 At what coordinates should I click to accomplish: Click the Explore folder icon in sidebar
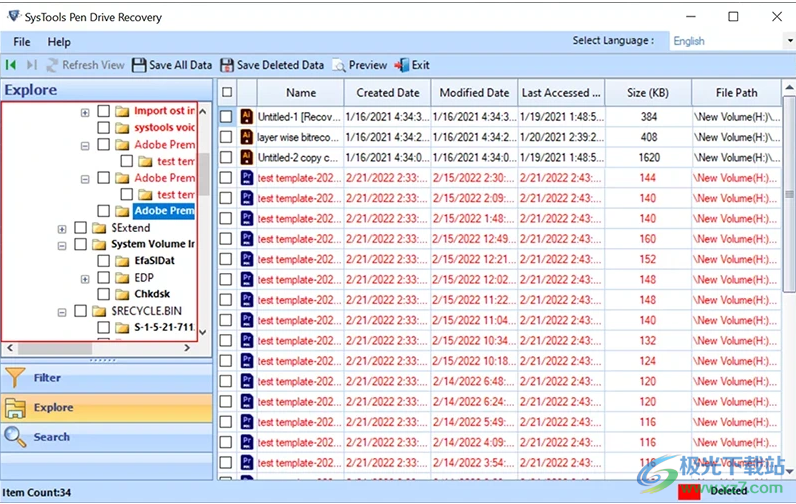[x=15, y=408]
